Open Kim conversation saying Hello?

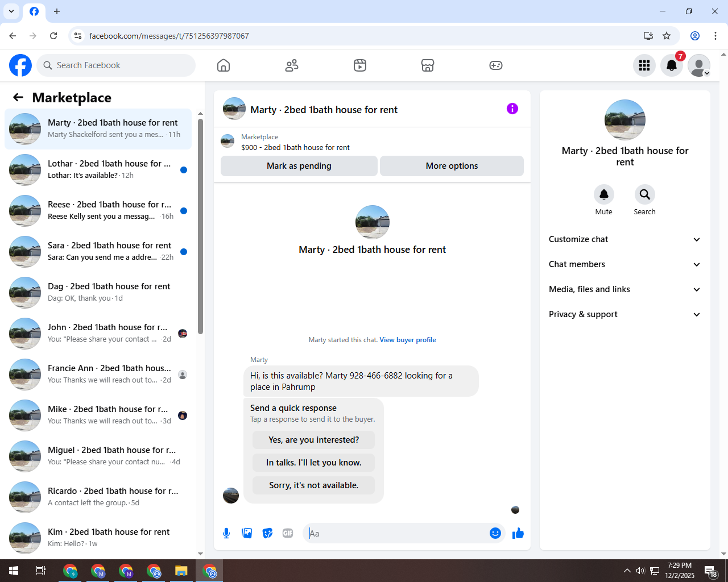pos(98,538)
